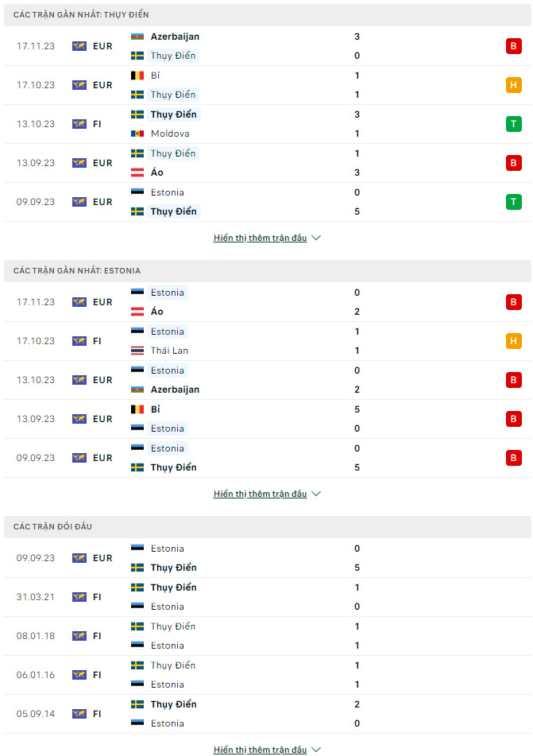Viewport: 533px width, 756px height.
Task: Click the Belgium flag next to the 5-0 result
Action: click(137, 409)
